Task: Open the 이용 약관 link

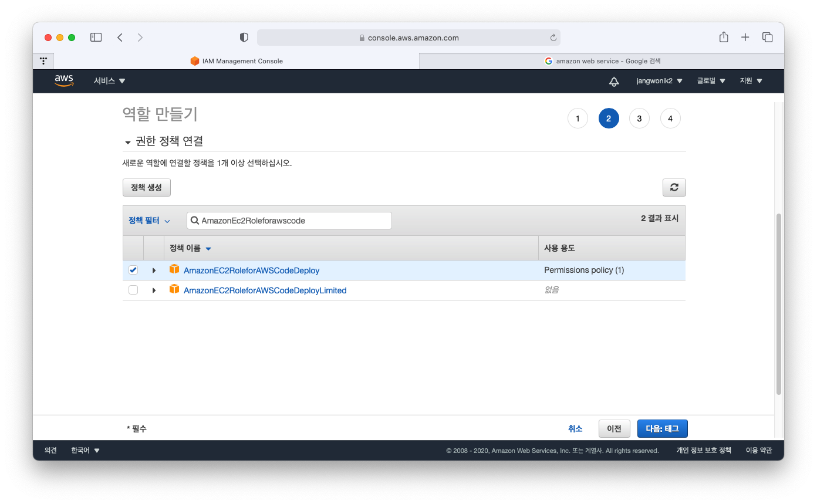Action: [759, 451]
